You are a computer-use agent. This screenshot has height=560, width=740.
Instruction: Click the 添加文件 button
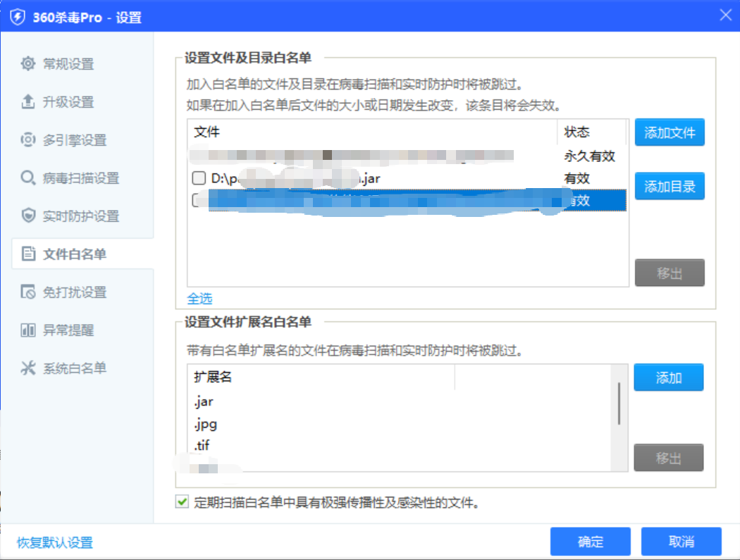point(670,132)
